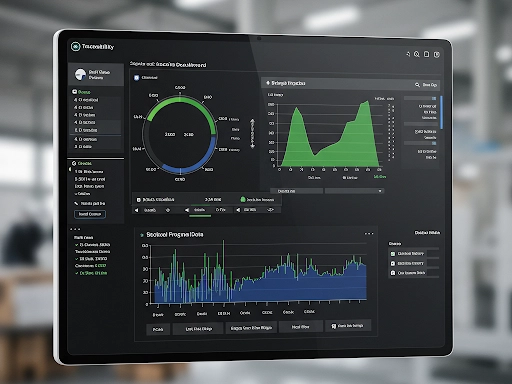Click the shield icon in top-right header
512x384 pixels.
pyautogui.click(x=437, y=54)
